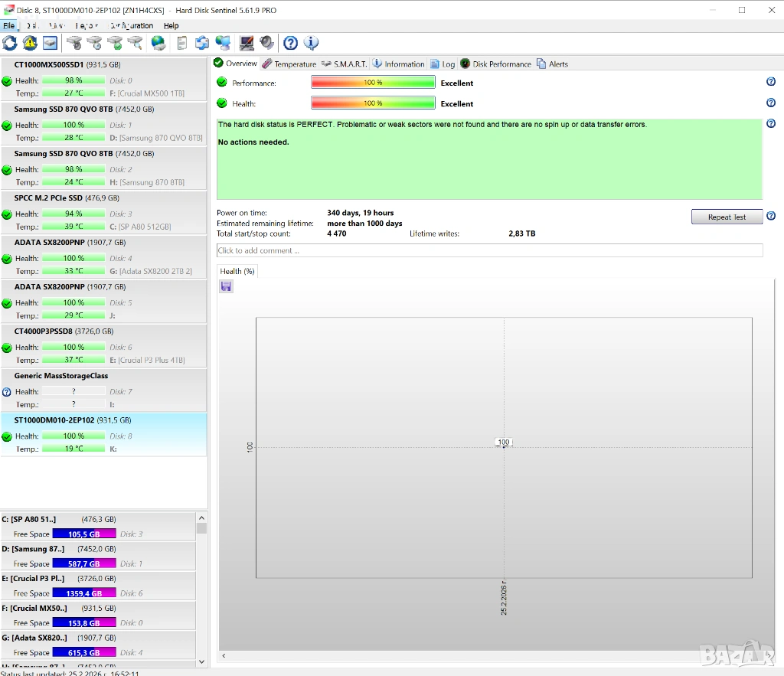Click the globe with disk toolbar icon

pyautogui.click(x=158, y=43)
